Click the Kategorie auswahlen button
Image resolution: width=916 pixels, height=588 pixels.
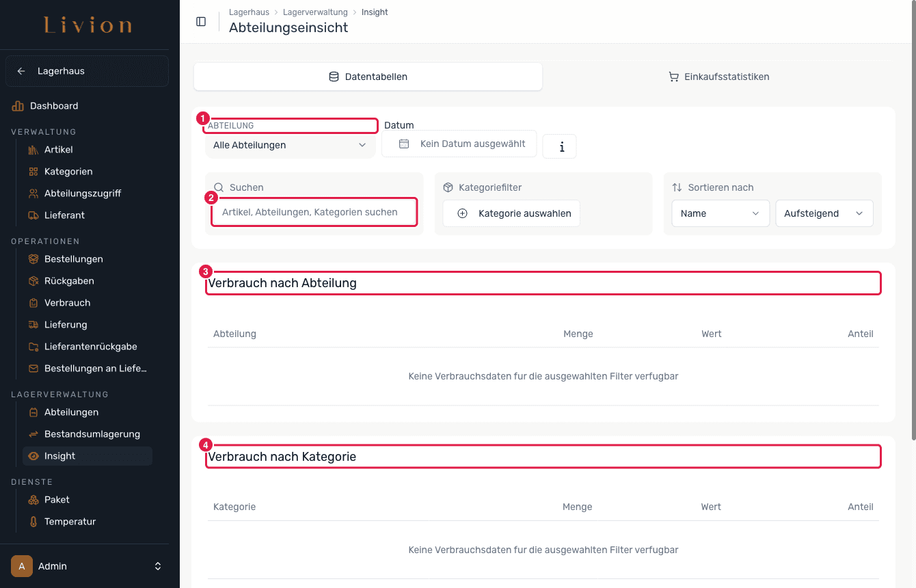click(511, 213)
